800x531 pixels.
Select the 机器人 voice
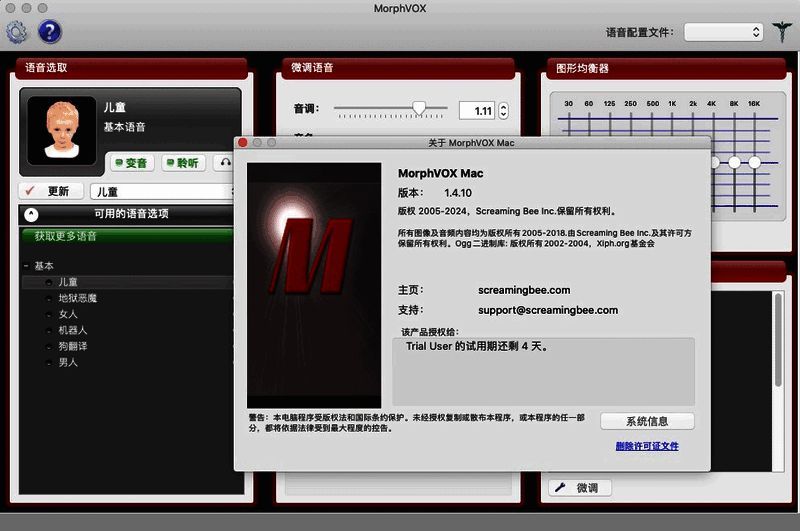tap(72, 330)
